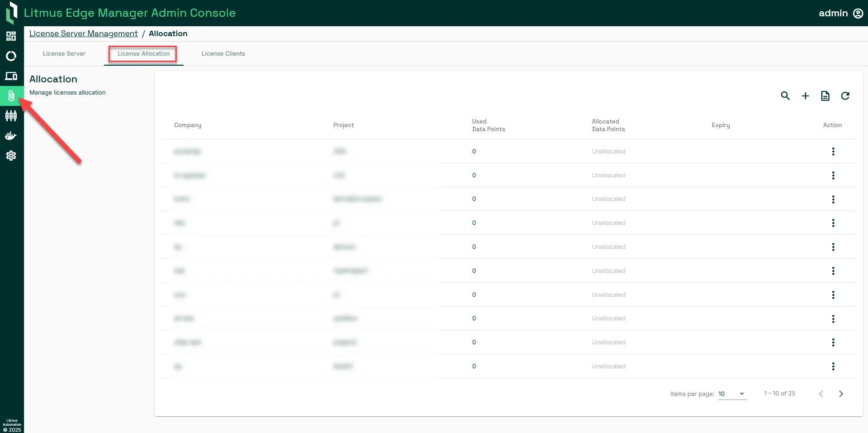Click the Project column header

tap(343, 125)
